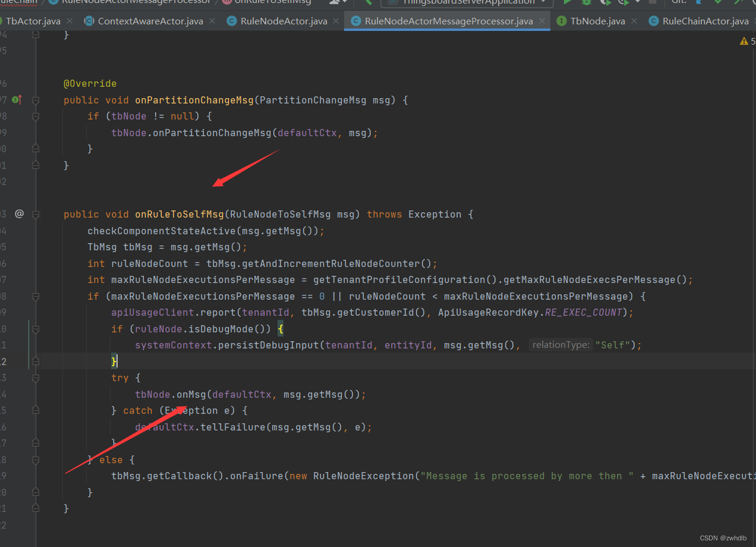
Task: Close the TbActor.java tab
Action: tap(70, 21)
